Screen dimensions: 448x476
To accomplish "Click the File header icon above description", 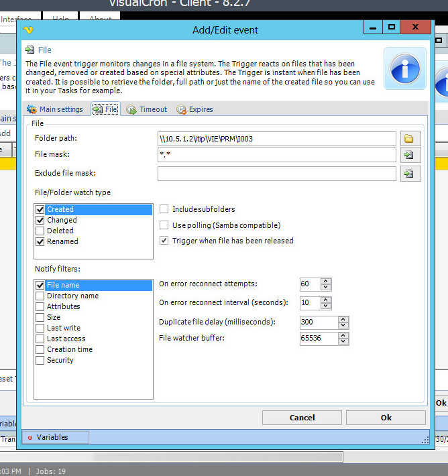I will (30, 50).
